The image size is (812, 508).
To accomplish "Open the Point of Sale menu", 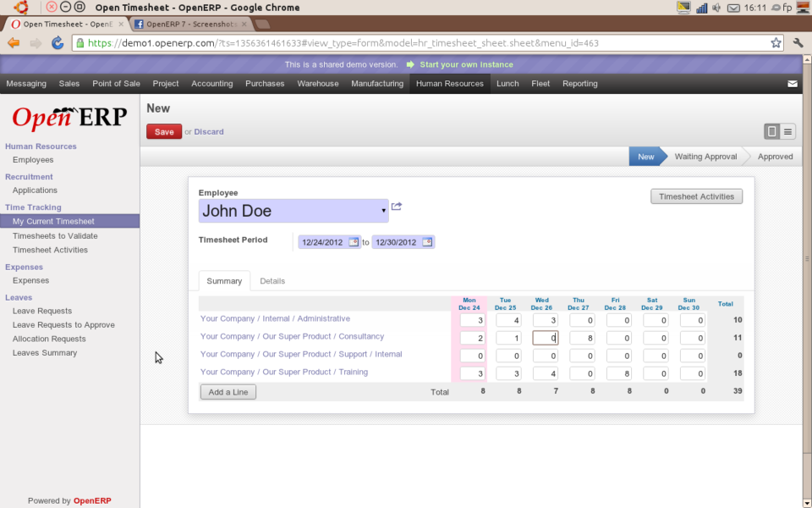I will (116, 84).
